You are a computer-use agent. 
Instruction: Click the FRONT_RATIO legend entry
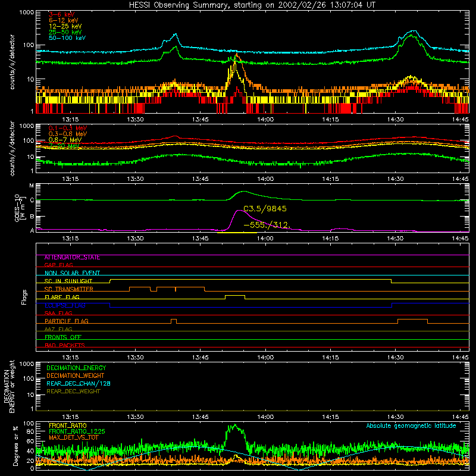tap(68, 425)
